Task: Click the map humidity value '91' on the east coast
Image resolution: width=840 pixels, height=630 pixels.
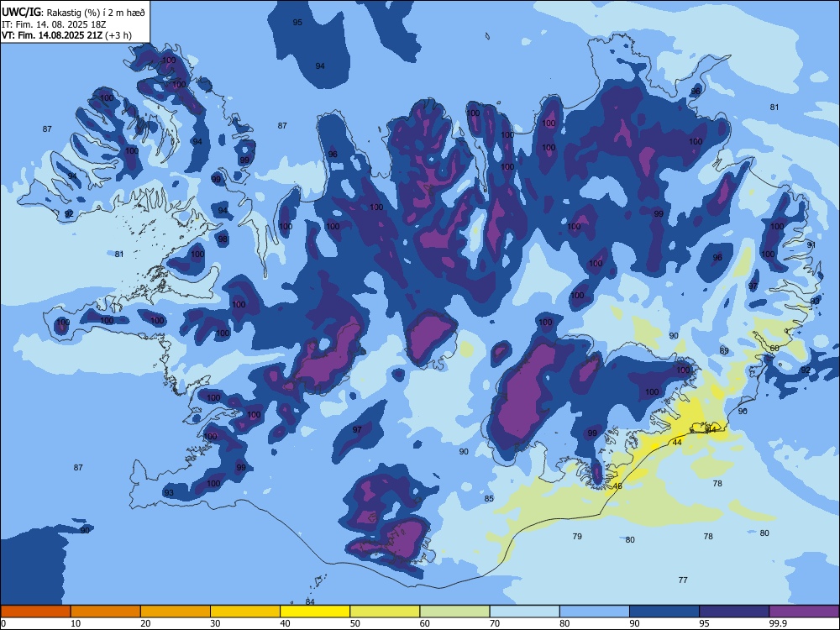Action: 811,244
